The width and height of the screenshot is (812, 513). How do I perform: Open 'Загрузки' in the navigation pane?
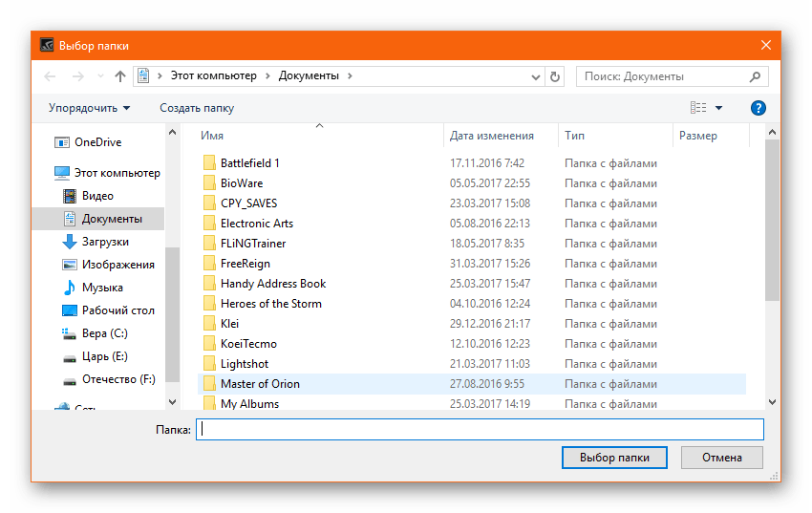(x=105, y=242)
